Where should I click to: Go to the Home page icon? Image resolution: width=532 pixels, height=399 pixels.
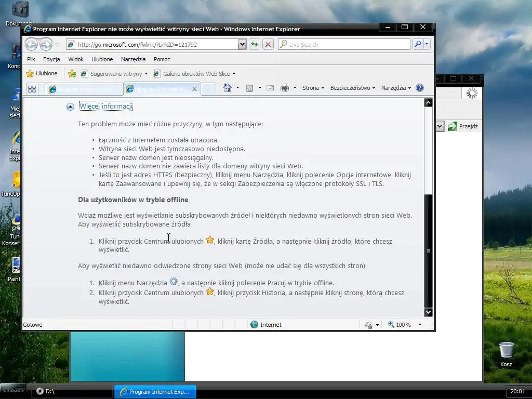point(228,88)
